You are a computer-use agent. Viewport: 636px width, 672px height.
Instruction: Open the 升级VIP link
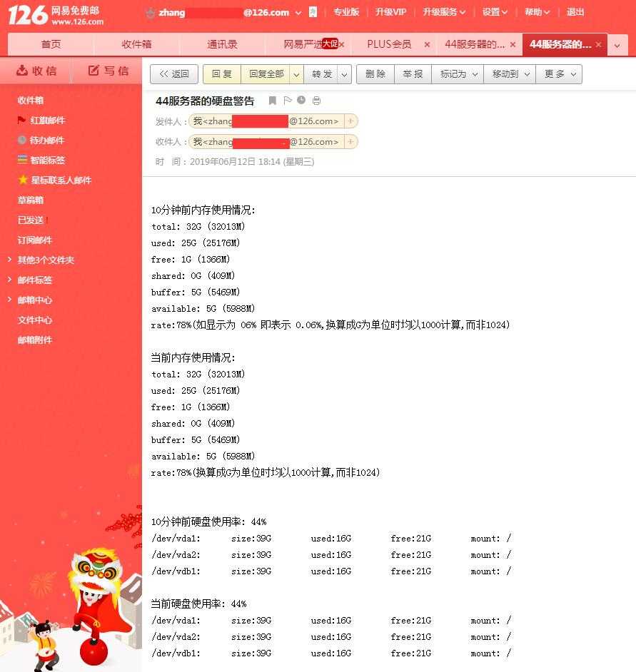click(x=390, y=12)
